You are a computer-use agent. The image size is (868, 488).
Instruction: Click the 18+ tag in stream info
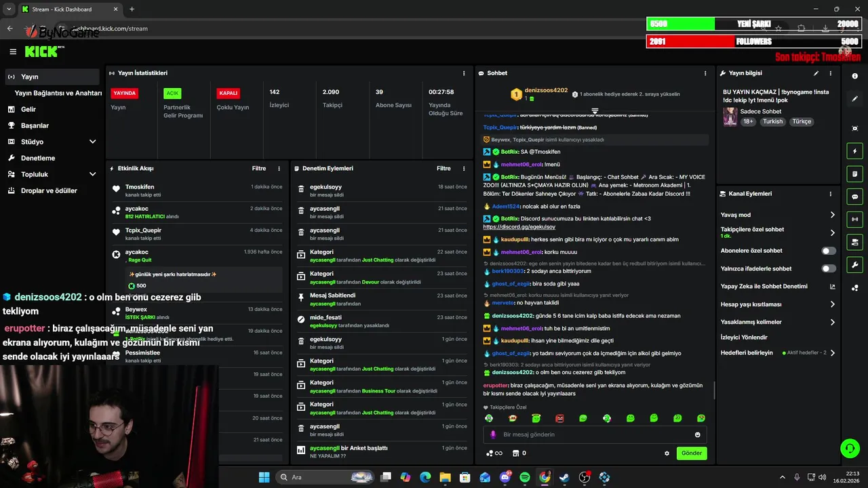pyautogui.click(x=748, y=121)
